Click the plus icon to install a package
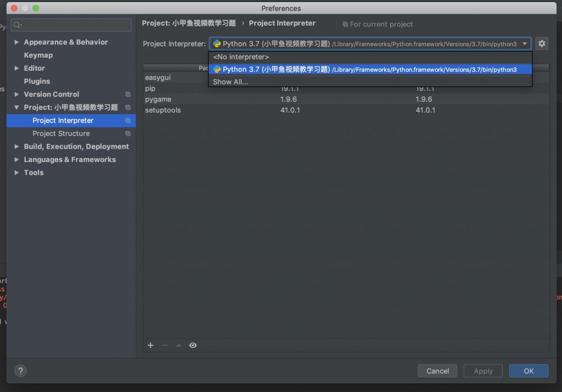 tap(151, 345)
